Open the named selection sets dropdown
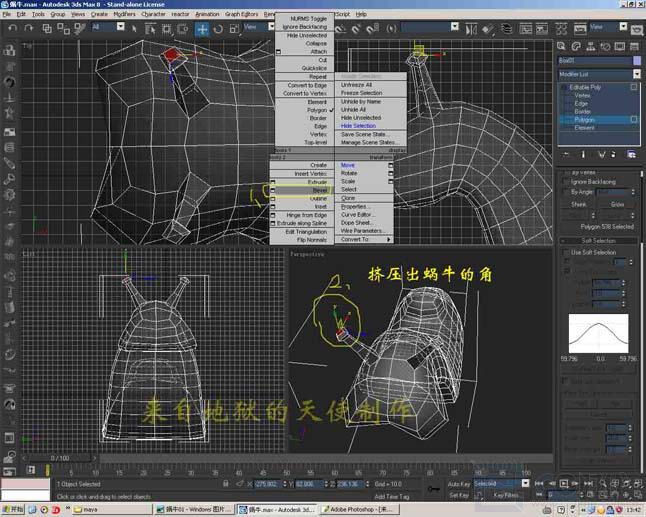The height and width of the screenshot is (517, 646). coord(454,27)
